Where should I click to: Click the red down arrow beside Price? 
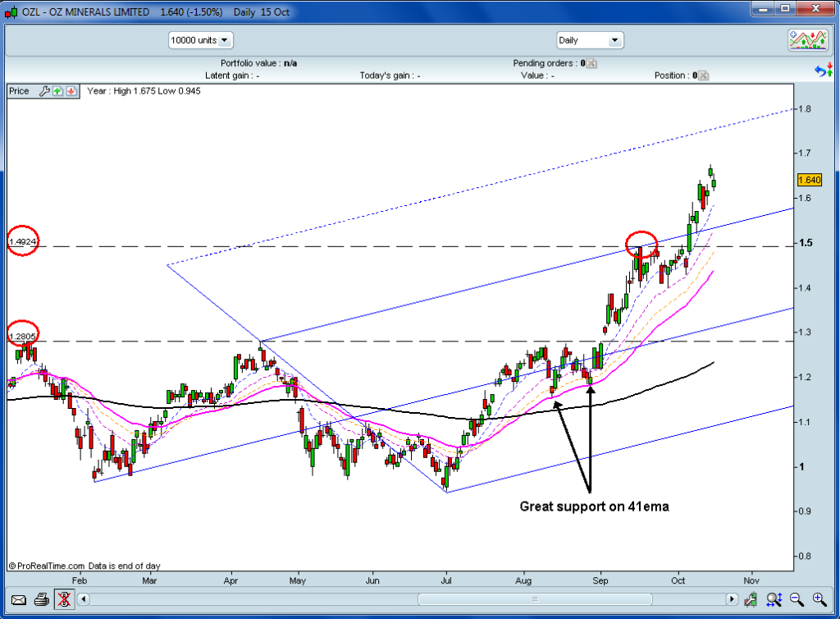click(71, 91)
